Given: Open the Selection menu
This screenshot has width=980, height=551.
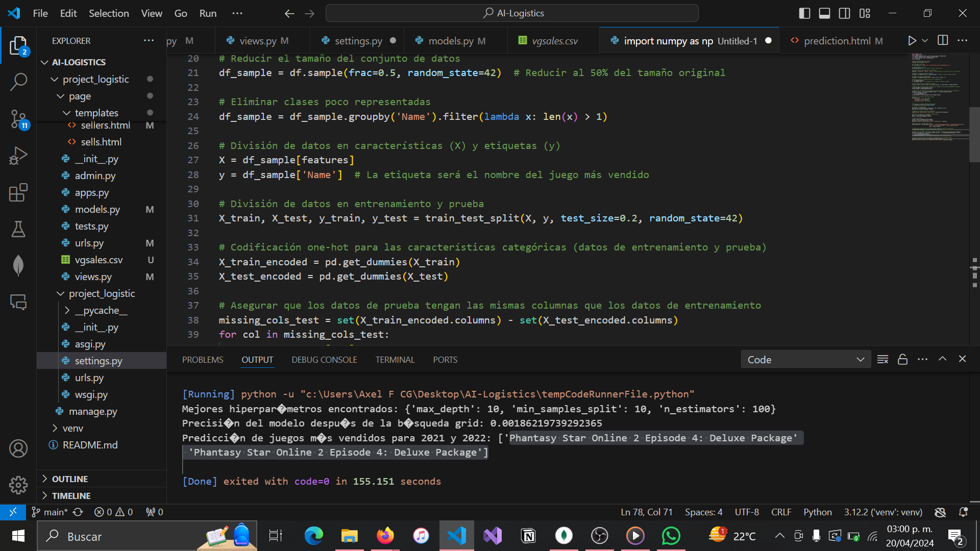Looking at the screenshot, I should coord(109,13).
